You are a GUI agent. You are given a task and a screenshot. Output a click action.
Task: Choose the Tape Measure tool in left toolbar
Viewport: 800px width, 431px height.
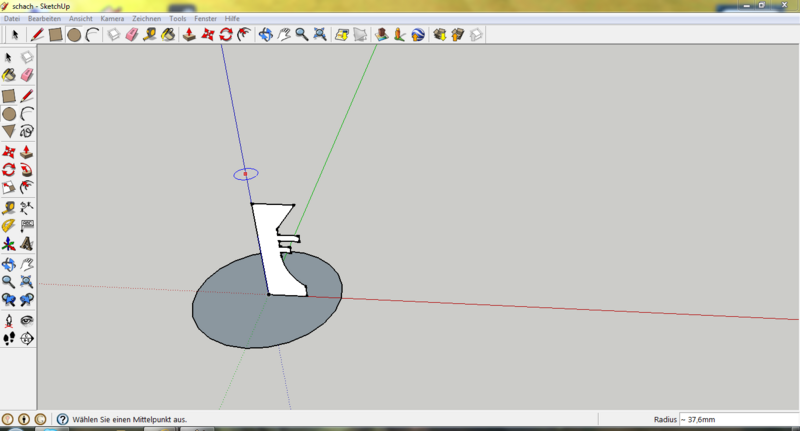point(8,208)
